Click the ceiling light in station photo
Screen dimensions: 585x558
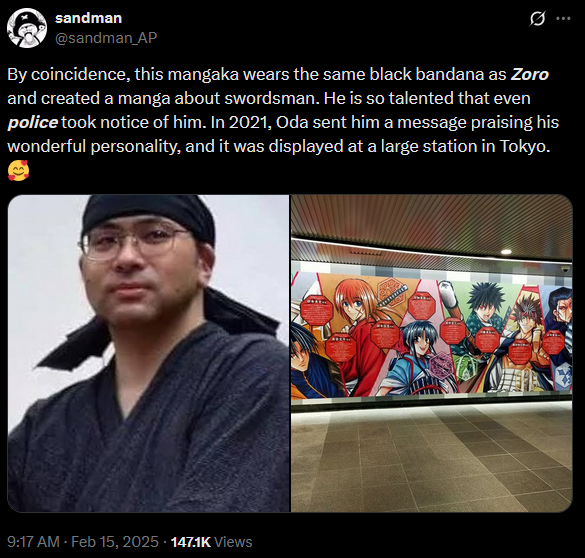pyautogui.click(x=506, y=252)
